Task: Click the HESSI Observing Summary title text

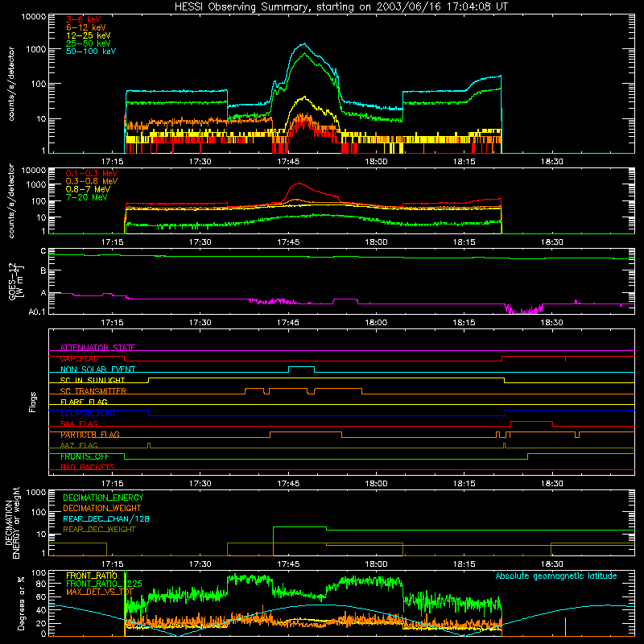Action: pyautogui.click(x=341, y=7)
